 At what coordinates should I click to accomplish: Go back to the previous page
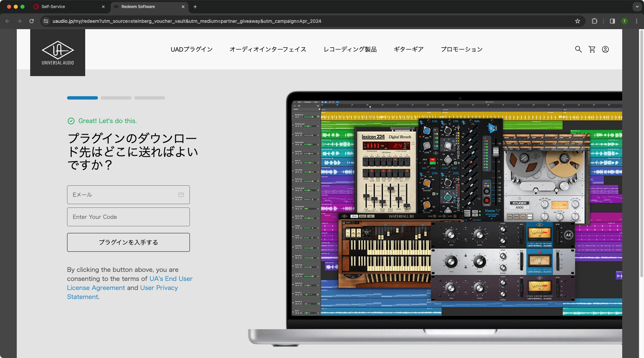(x=7, y=21)
